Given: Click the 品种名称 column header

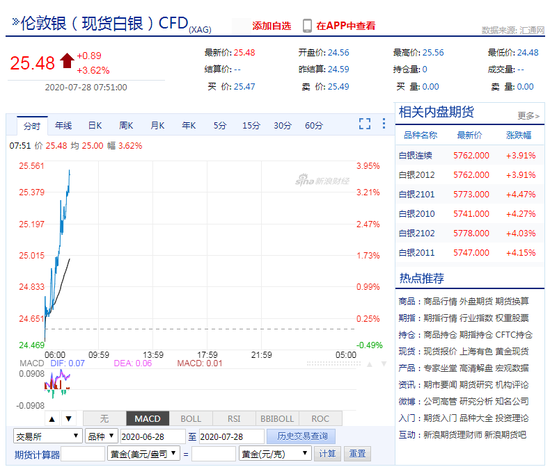Looking at the screenshot, I should click(420, 135).
